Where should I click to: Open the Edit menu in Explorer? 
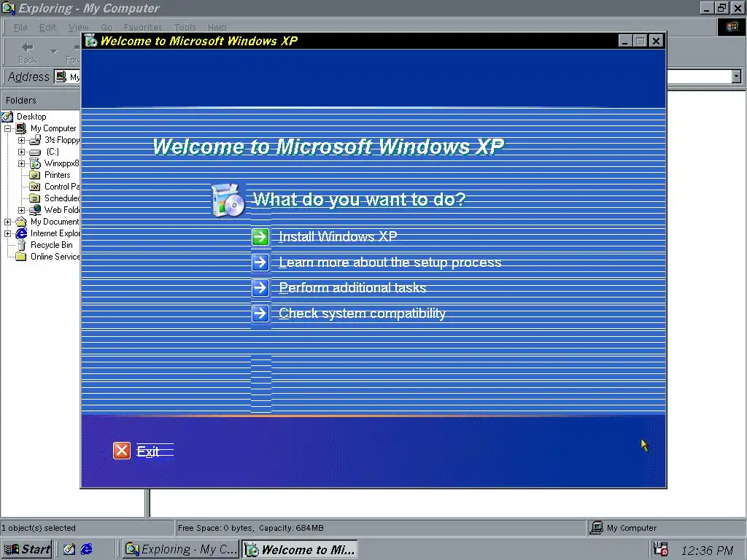[x=47, y=27]
